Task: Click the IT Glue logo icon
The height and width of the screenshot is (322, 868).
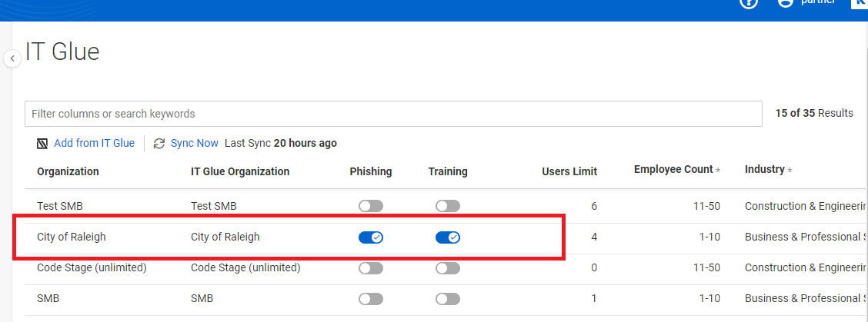Action: coord(42,144)
